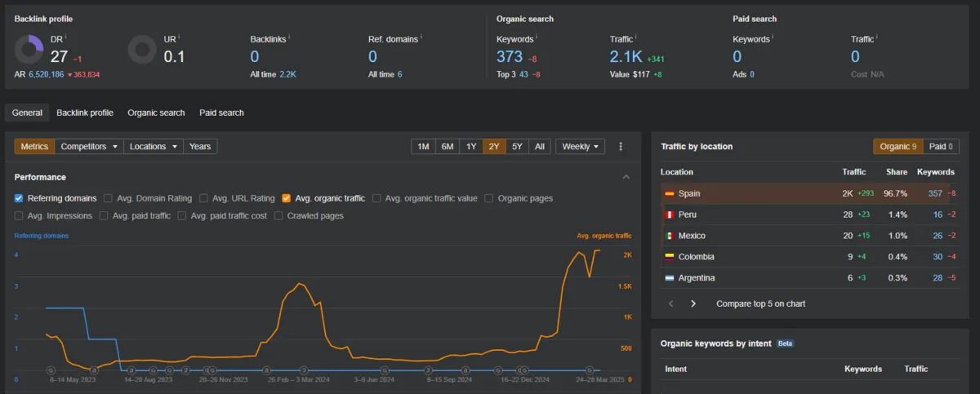Select the 2Y chart range
980x394 pixels.
494,147
